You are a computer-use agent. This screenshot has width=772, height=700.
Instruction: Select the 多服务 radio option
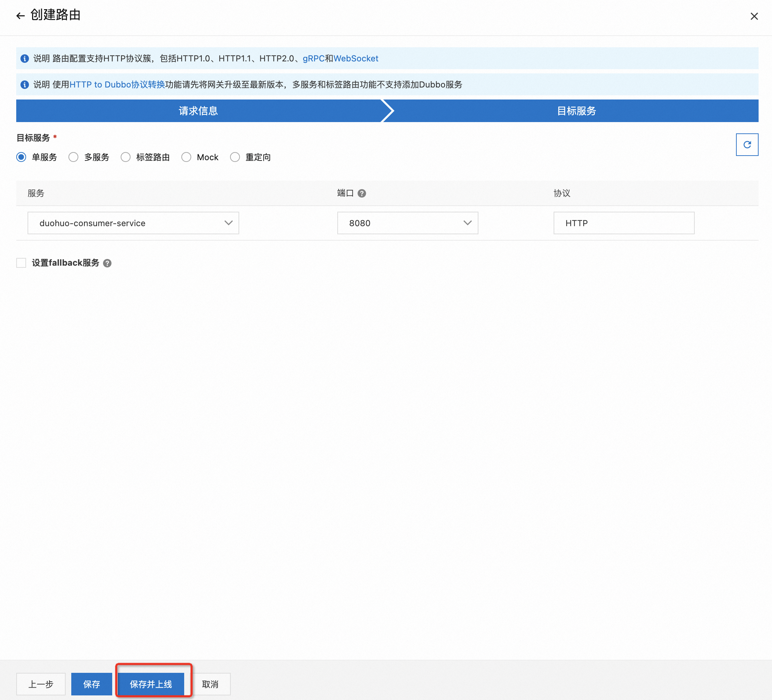73,157
